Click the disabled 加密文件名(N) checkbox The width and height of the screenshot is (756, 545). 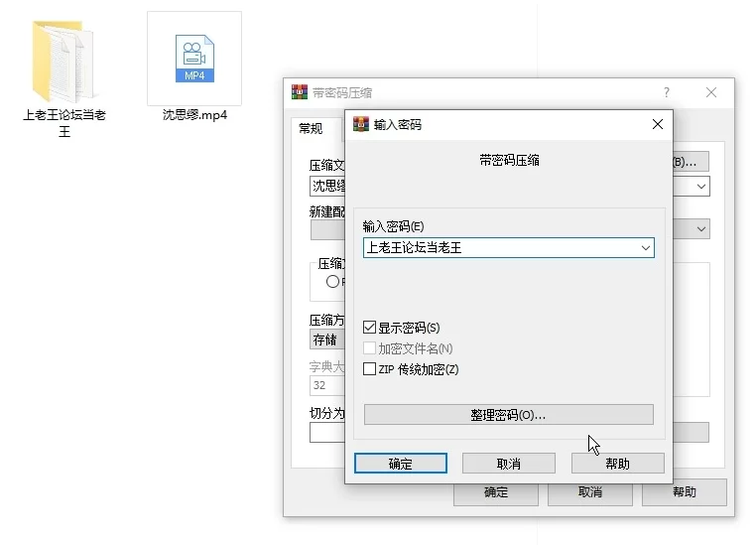pyautogui.click(x=369, y=348)
